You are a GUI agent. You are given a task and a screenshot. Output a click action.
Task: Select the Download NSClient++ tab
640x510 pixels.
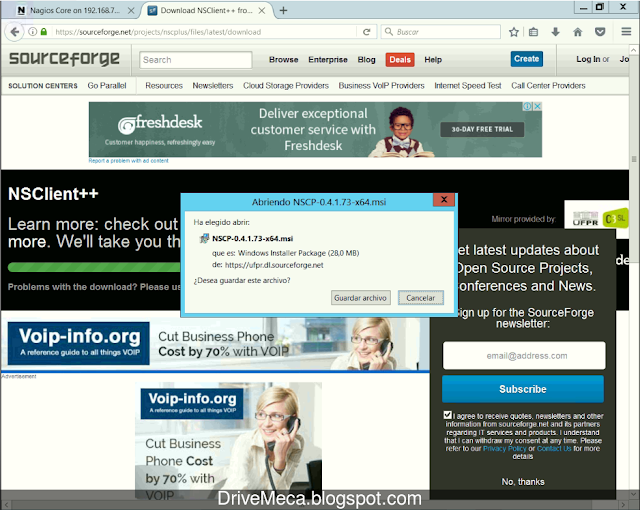point(206,11)
